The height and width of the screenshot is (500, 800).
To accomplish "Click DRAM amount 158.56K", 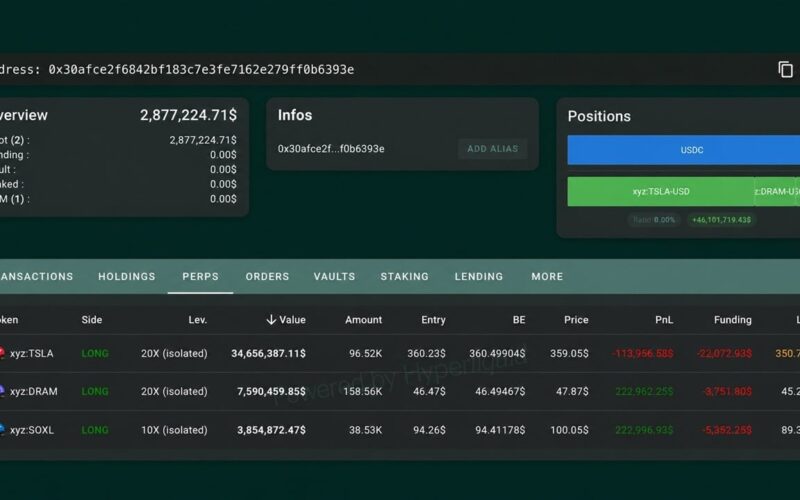I will [x=363, y=392].
